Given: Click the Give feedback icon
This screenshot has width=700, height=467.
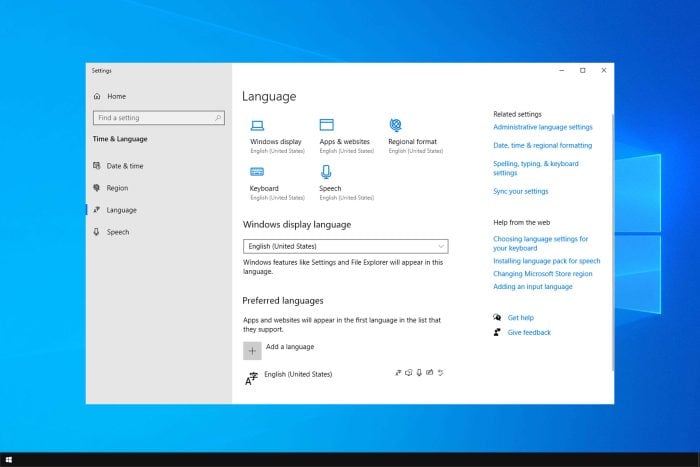Looking at the screenshot, I should [x=497, y=332].
